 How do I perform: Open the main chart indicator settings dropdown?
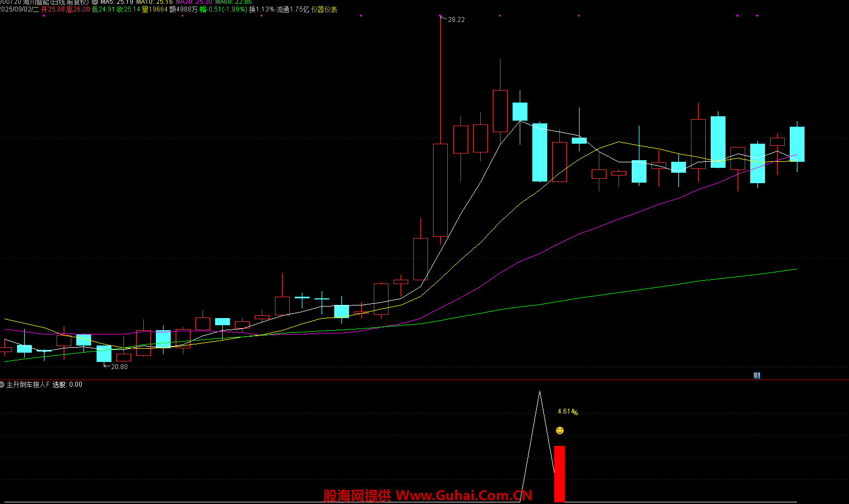point(95,2)
